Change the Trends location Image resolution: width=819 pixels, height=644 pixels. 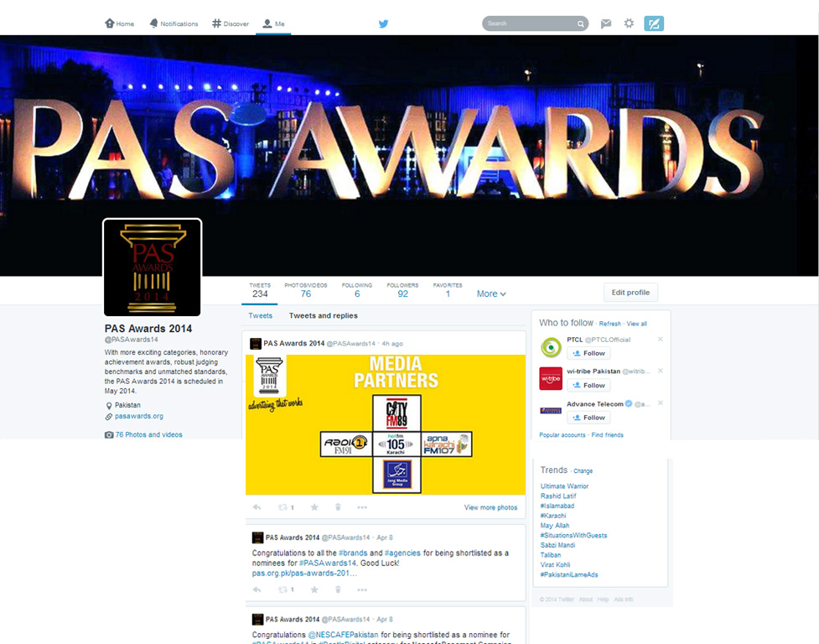(x=583, y=471)
